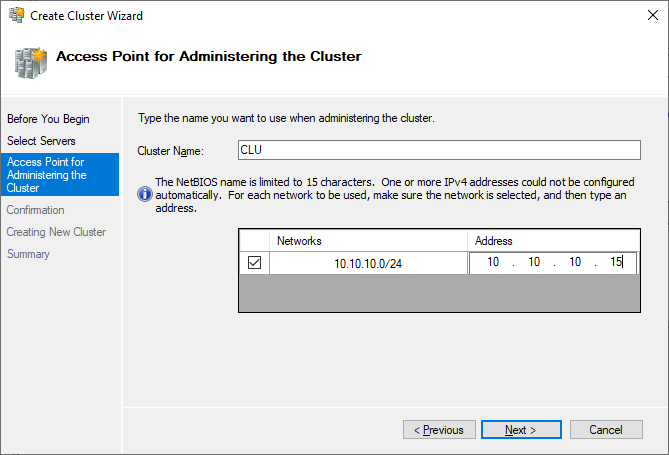Click the last octet showing 15
Viewport: 669px width, 455px height.
(x=616, y=262)
